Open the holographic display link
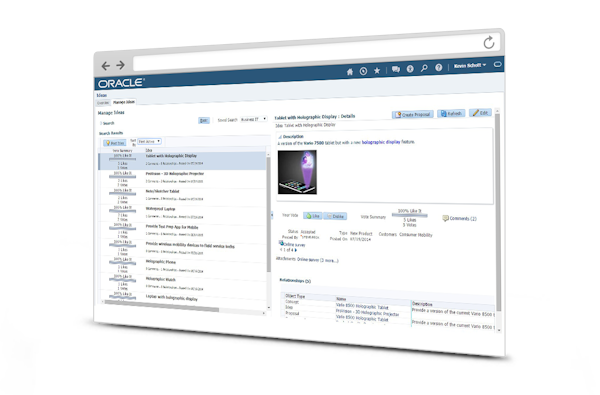Screen dimensions: 600x395 point(381,142)
